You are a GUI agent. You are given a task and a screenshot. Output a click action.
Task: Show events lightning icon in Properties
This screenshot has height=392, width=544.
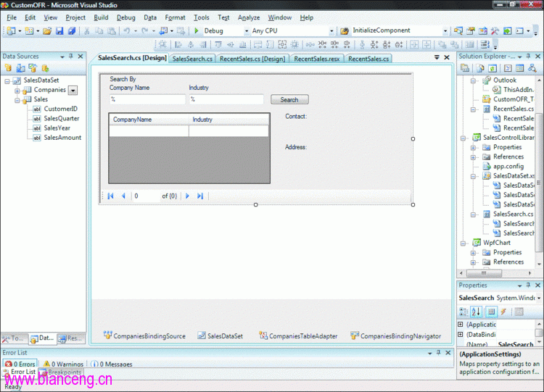pyautogui.click(x=504, y=312)
